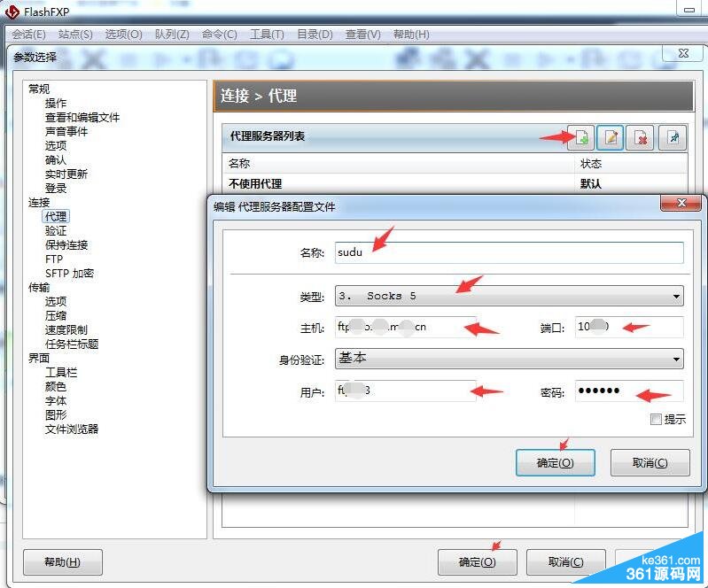
Task: Open the 目录(D) menu
Action: [315, 35]
